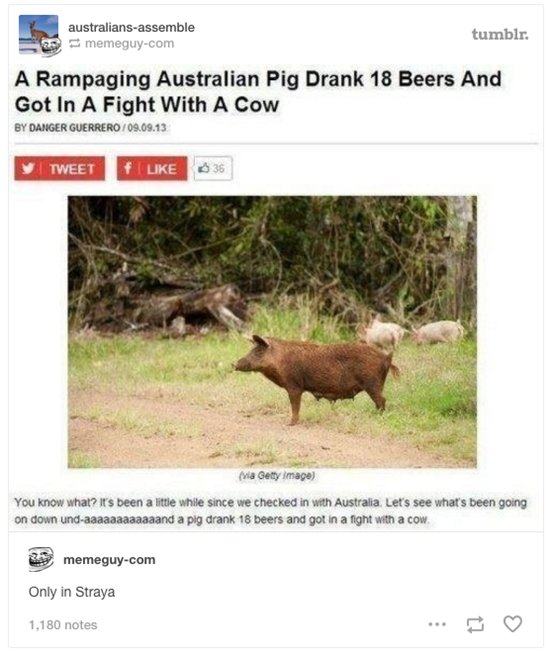Click the red TWEET button
Screen dimensions: 550x654
pos(59,169)
